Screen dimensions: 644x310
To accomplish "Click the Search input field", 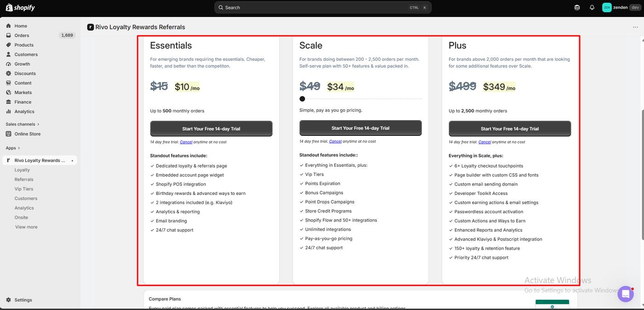I will coord(323,7).
